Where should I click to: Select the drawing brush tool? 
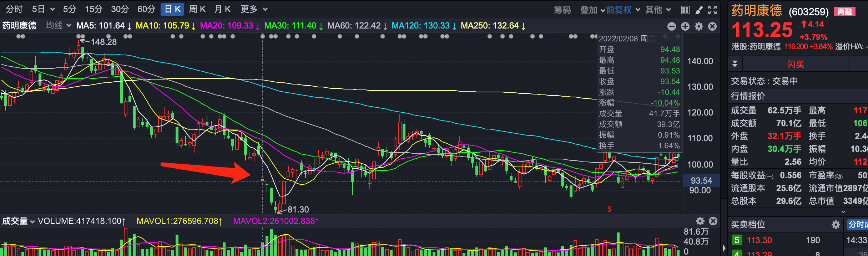tap(699, 10)
